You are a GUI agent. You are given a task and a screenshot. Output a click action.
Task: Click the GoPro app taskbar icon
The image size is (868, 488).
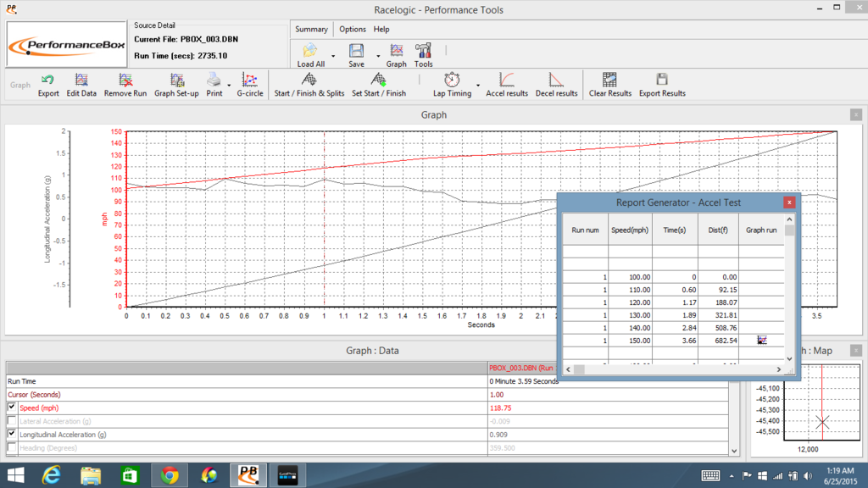288,475
